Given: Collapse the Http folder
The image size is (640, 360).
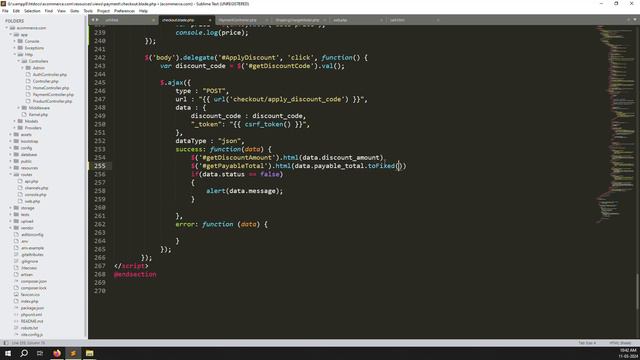Looking at the screenshot, I should click(15, 54).
